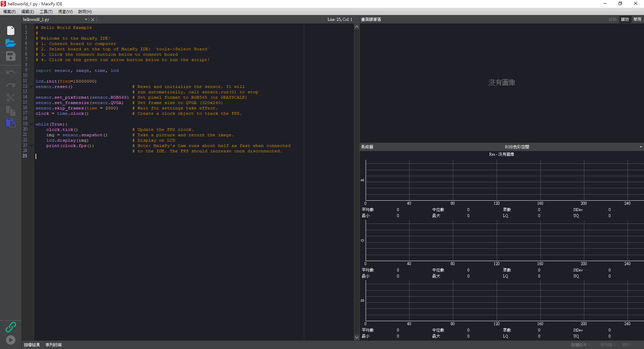Save the current script
Screen dimensions: 644x349
10,56
